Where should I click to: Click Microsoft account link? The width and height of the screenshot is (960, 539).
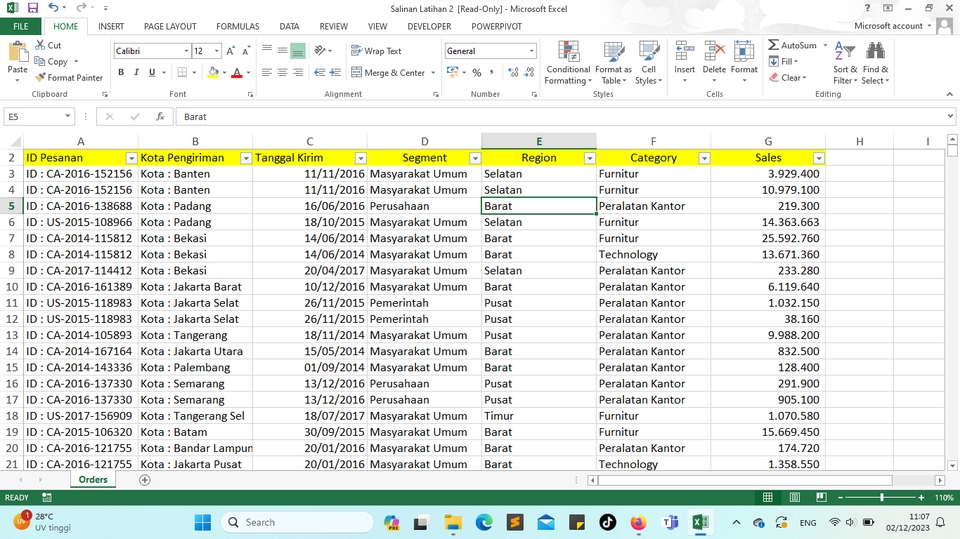(888, 26)
